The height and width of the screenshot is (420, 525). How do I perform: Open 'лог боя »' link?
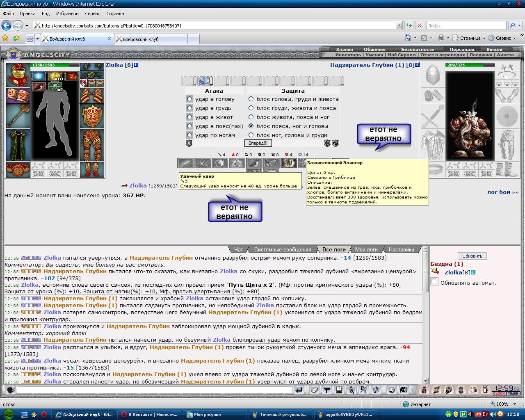[x=503, y=192]
